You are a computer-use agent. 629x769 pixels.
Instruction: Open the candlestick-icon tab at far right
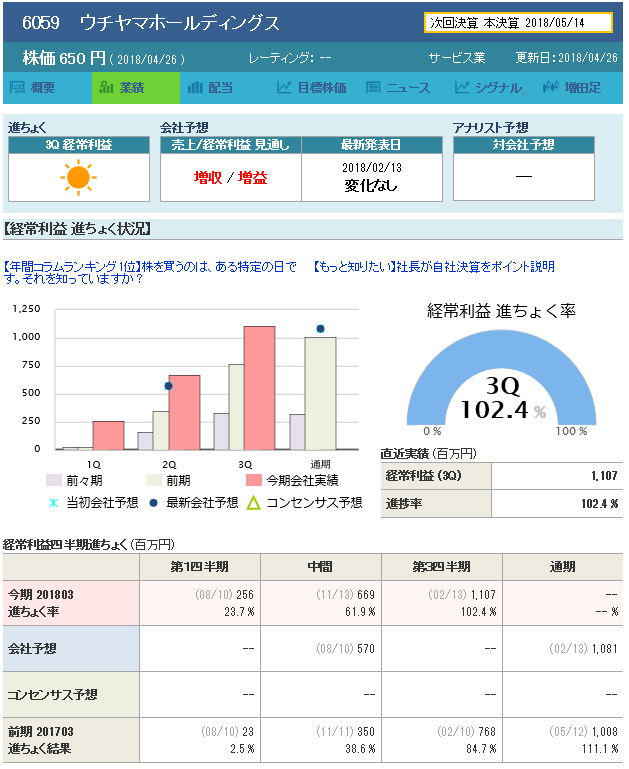550,88
